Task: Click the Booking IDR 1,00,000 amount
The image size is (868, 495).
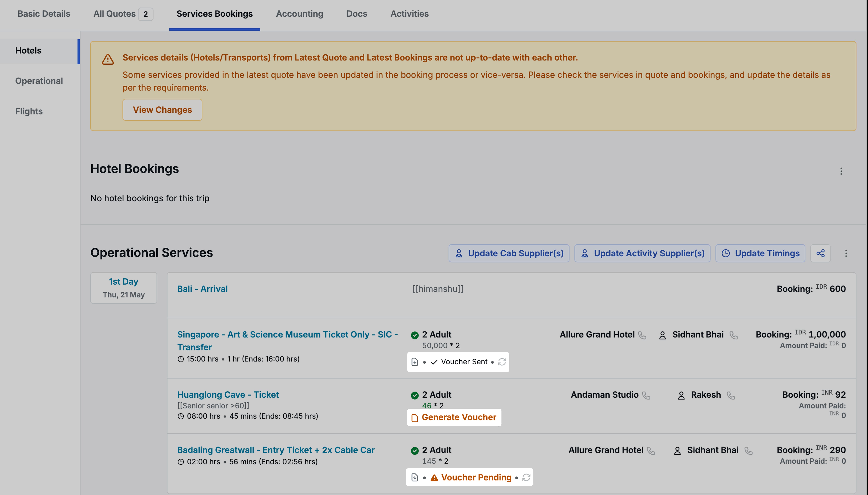Action: pos(801,334)
